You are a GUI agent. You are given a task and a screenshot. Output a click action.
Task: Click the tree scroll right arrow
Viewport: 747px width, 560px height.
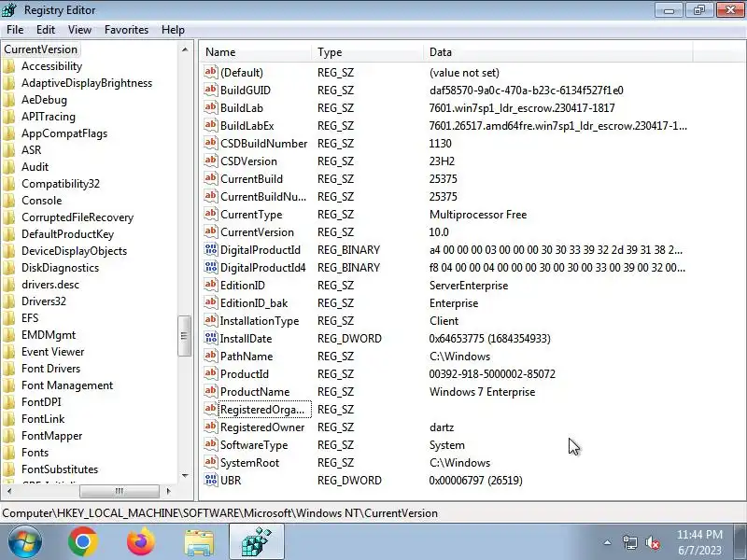click(x=168, y=491)
